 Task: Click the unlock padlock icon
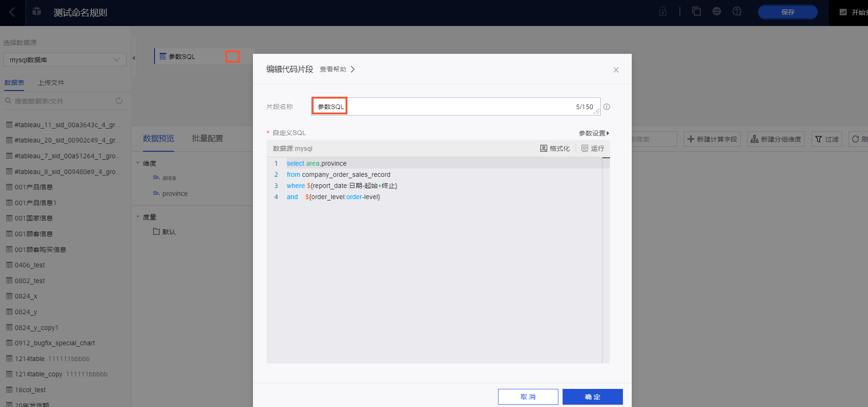[663, 12]
